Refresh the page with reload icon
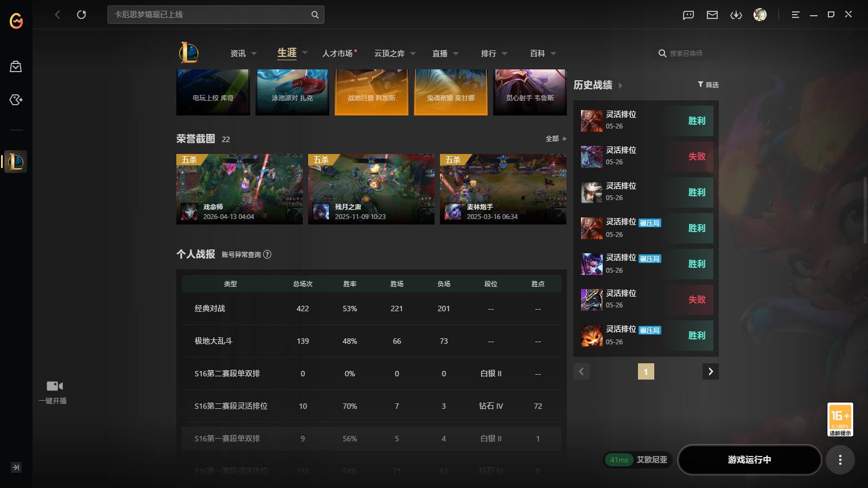The height and width of the screenshot is (488, 868). 81,15
